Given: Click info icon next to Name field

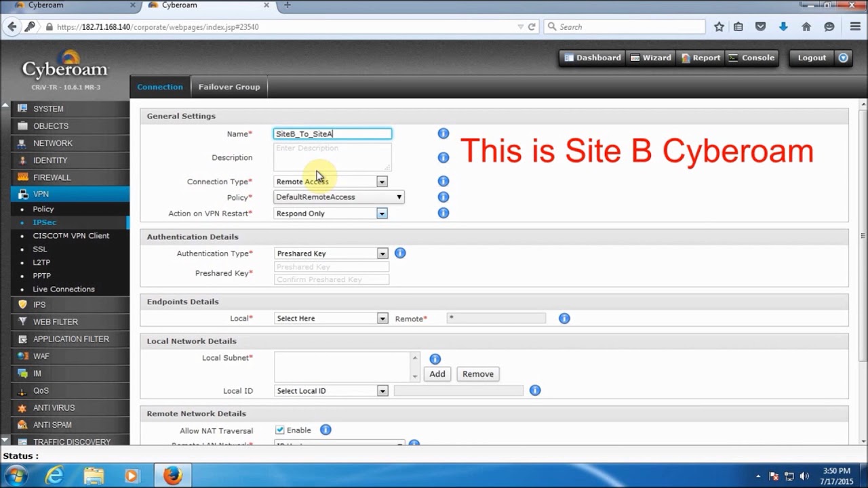Looking at the screenshot, I should click(443, 134).
